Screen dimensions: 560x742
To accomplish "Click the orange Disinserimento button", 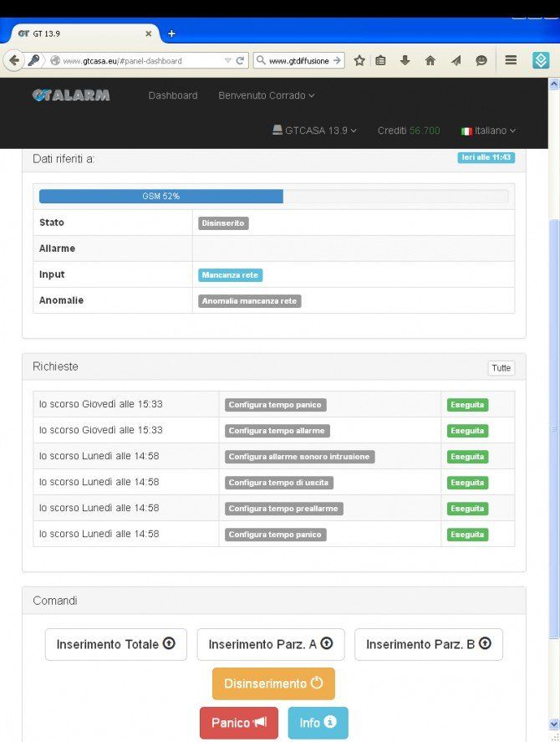I will tap(273, 683).
